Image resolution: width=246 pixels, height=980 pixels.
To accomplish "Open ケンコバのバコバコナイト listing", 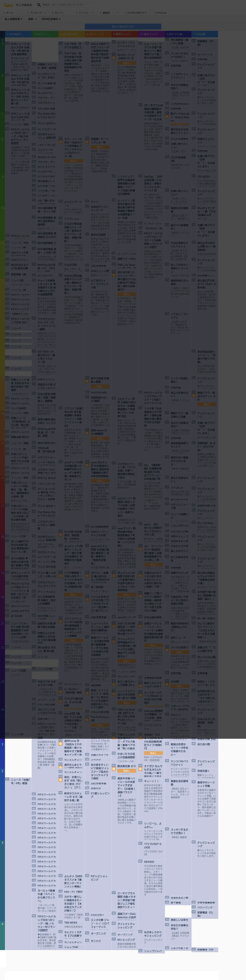I will 180,763.
